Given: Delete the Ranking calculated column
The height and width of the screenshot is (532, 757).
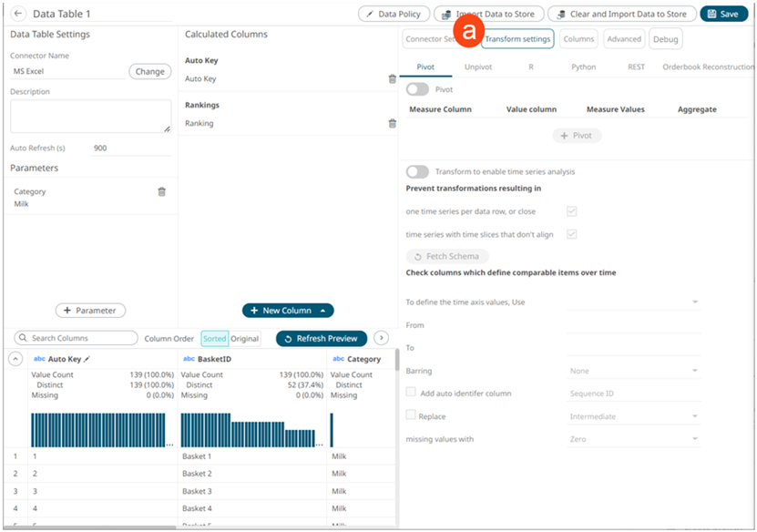Looking at the screenshot, I should tap(392, 123).
